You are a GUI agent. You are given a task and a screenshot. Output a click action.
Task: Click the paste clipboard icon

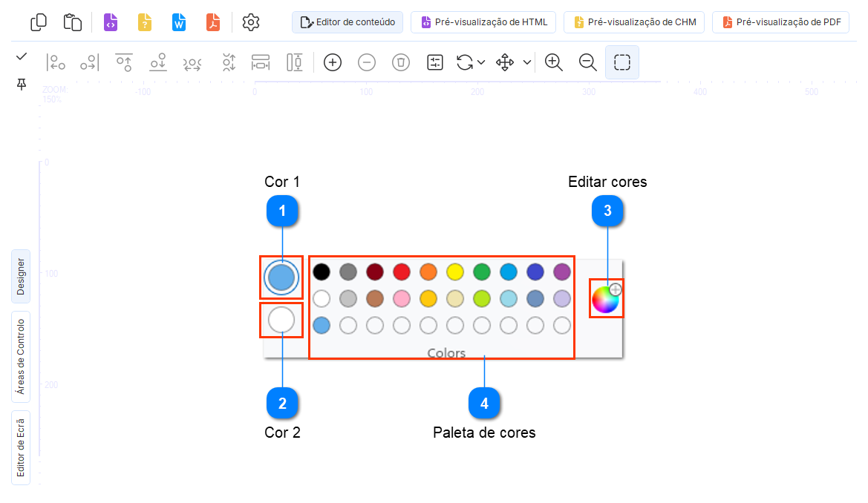72,22
